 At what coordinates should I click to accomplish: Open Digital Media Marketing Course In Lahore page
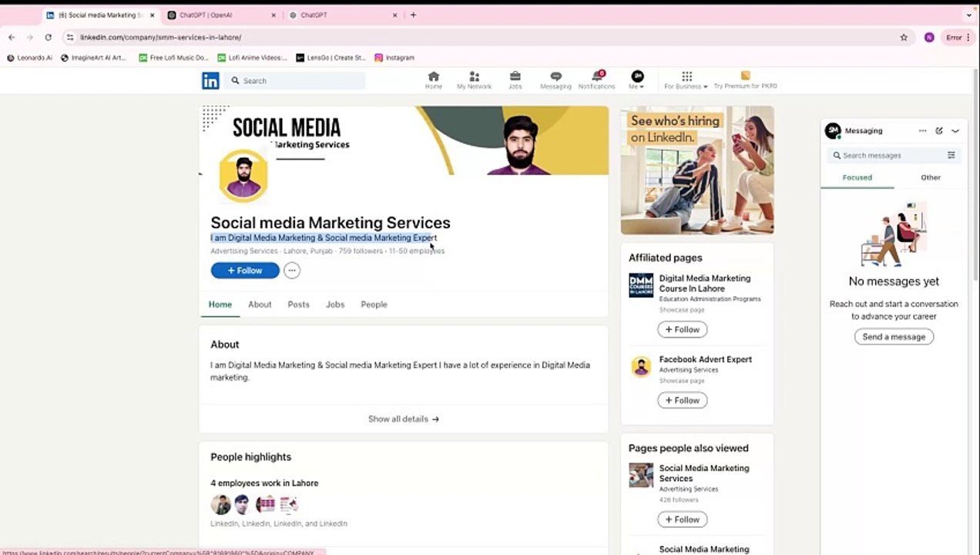(704, 283)
